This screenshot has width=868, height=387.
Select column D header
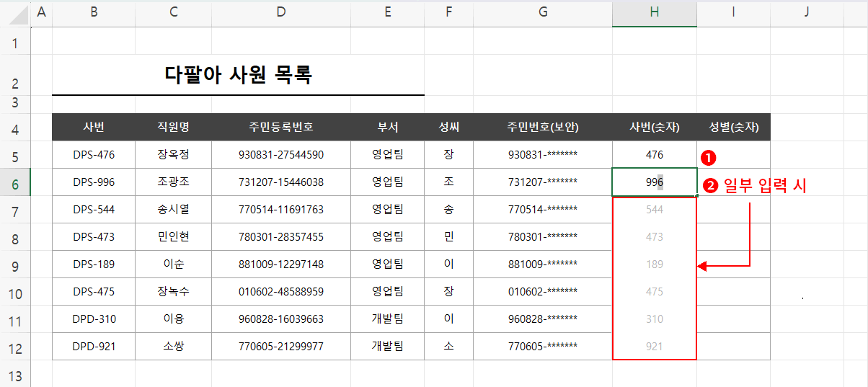(x=281, y=12)
